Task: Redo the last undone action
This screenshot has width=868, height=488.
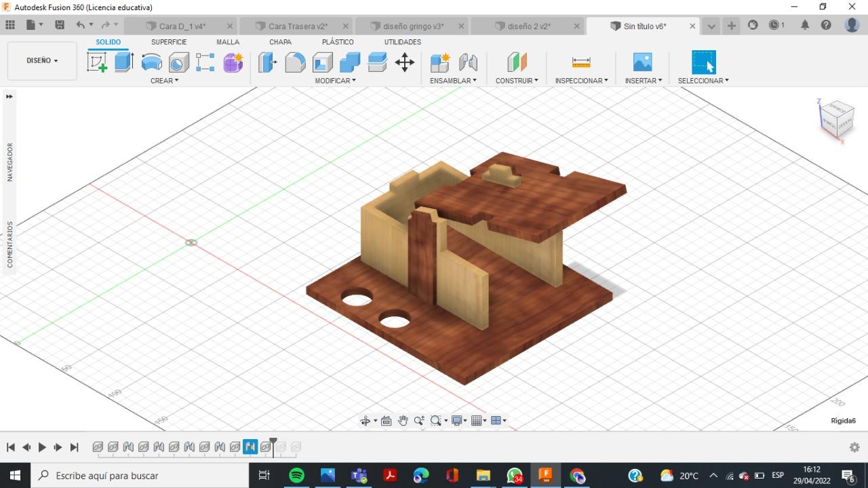Action: [x=105, y=25]
